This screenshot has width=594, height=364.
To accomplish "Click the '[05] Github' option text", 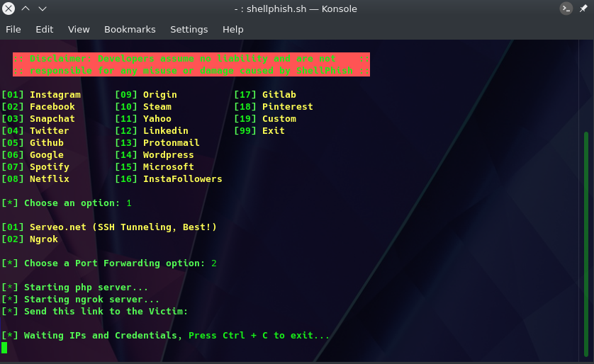I will pyautogui.click(x=33, y=143).
